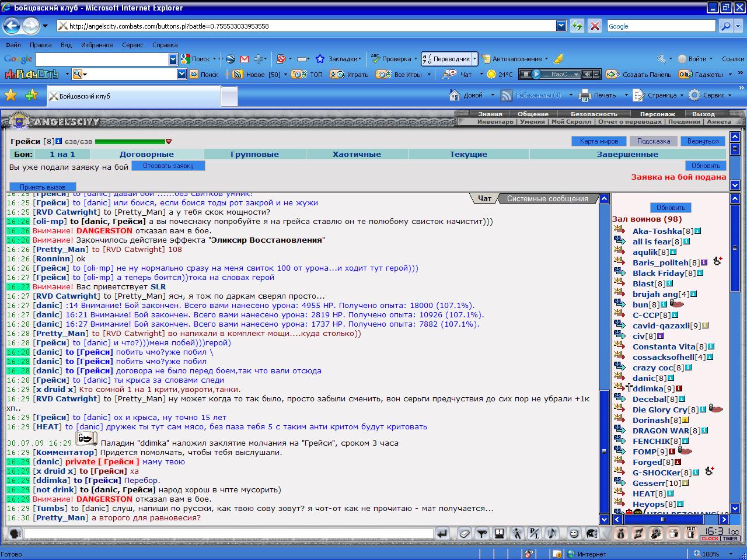Toggle the Переводчик translator button
Image resolution: width=747 pixels, height=560 pixels.
pos(449,59)
